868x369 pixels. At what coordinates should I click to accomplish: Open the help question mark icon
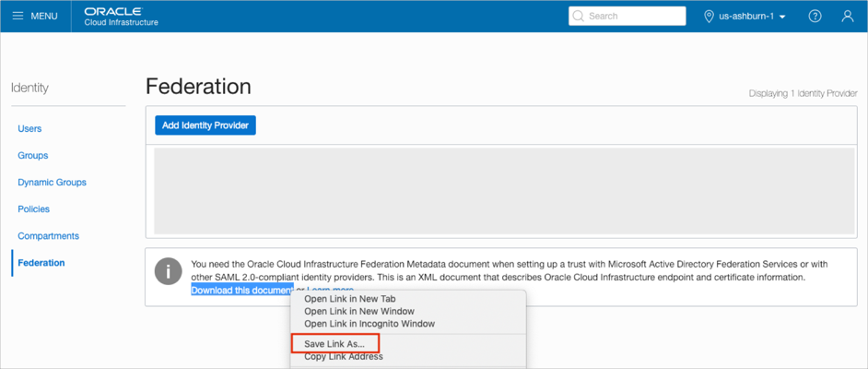(x=815, y=17)
